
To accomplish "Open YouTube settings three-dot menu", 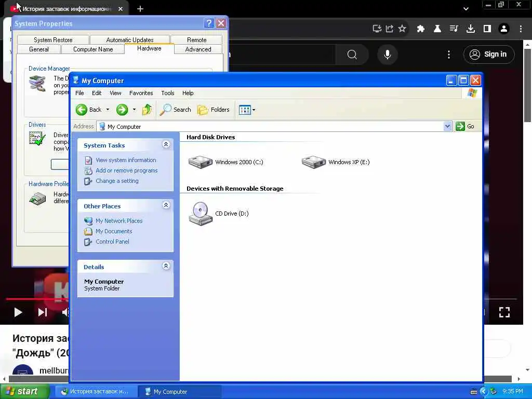I will click(449, 54).
